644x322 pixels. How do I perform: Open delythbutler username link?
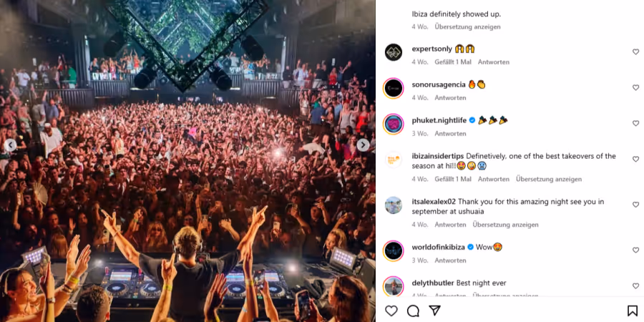pyautogui.click(x=432, y=283)
